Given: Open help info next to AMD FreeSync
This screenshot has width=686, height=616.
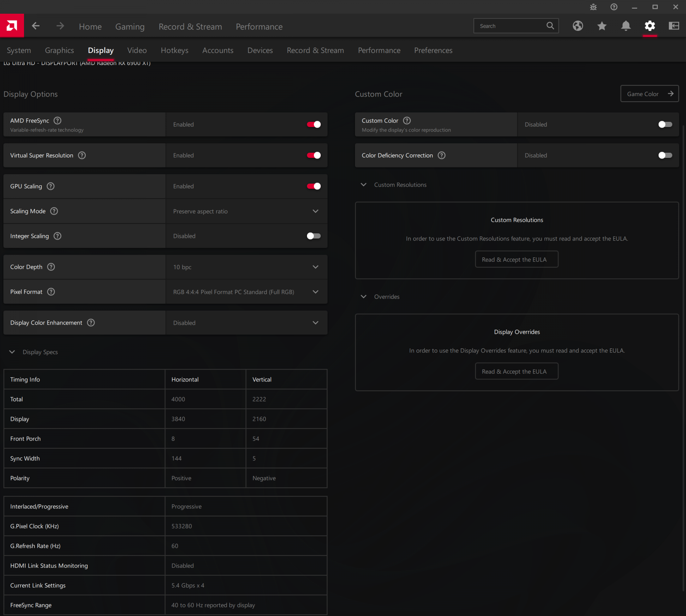Looking at the screenshot, I should tap(58, 121).
